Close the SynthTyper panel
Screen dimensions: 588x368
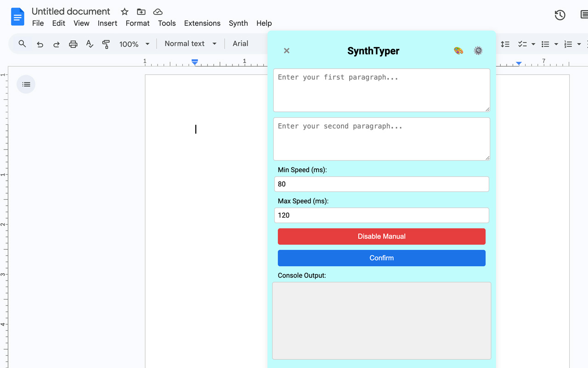coord(286,51)
